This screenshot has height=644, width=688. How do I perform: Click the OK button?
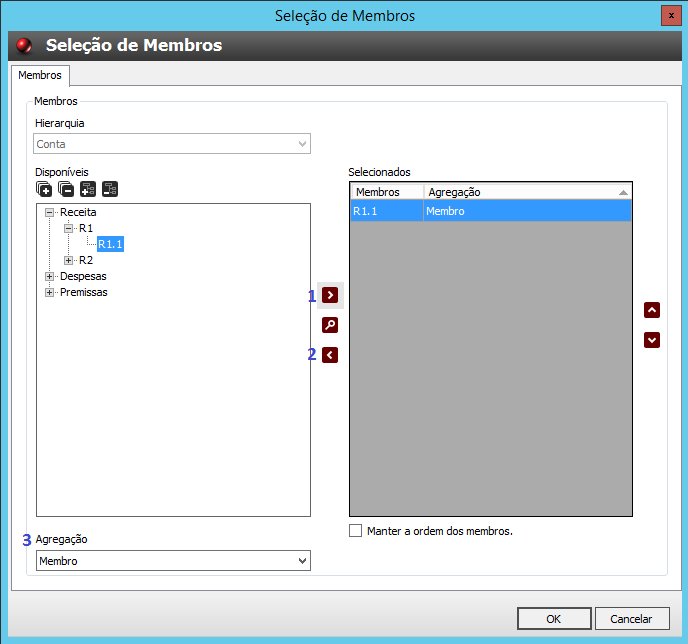coord(554,619)
